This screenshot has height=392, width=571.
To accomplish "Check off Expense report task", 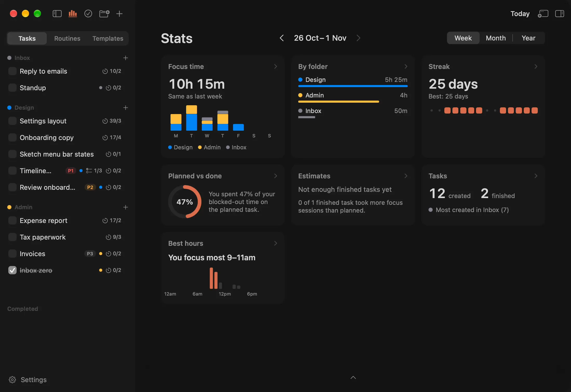I will (12, 220).
